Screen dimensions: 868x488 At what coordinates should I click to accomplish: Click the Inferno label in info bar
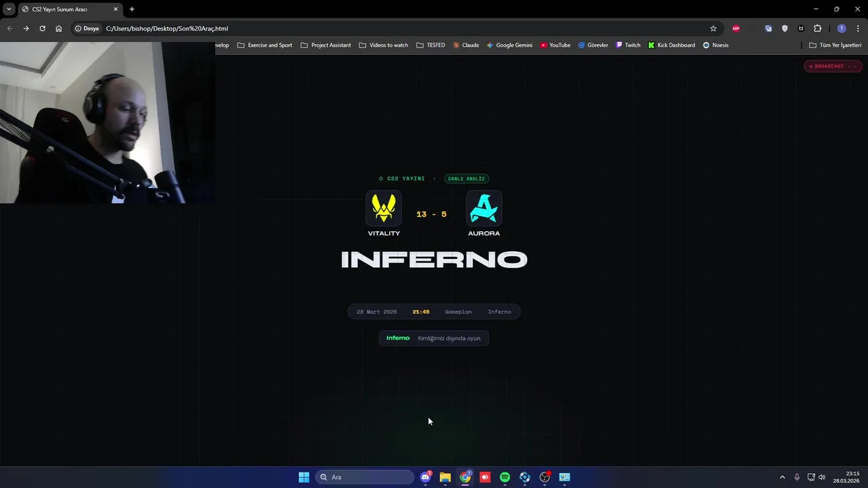(500, 312)
